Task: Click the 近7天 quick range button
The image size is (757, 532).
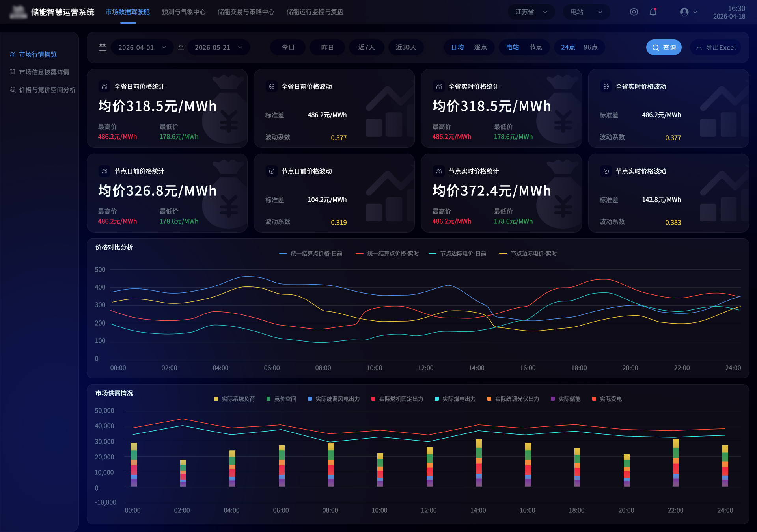Action: pyautogui.click(x=367, y=47)
